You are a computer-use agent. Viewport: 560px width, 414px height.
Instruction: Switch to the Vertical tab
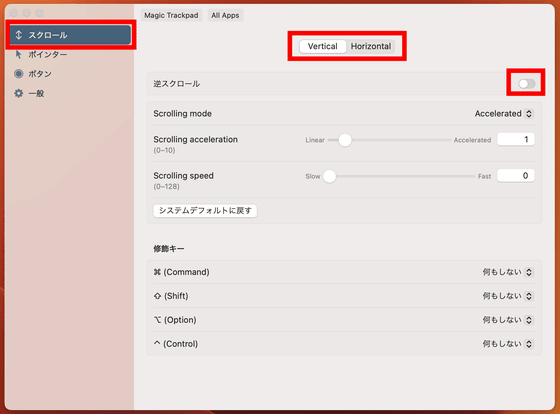[x=322, y=46]
